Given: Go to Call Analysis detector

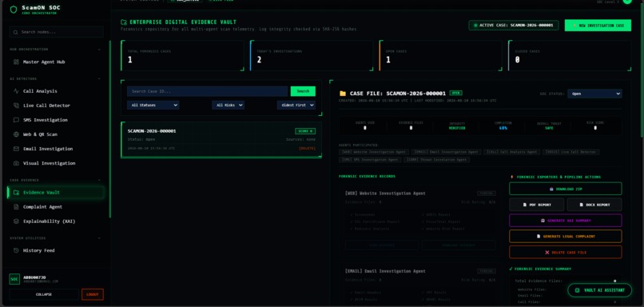Looking at the screenshot, I should pyautogui.click(x=56, y=91).
